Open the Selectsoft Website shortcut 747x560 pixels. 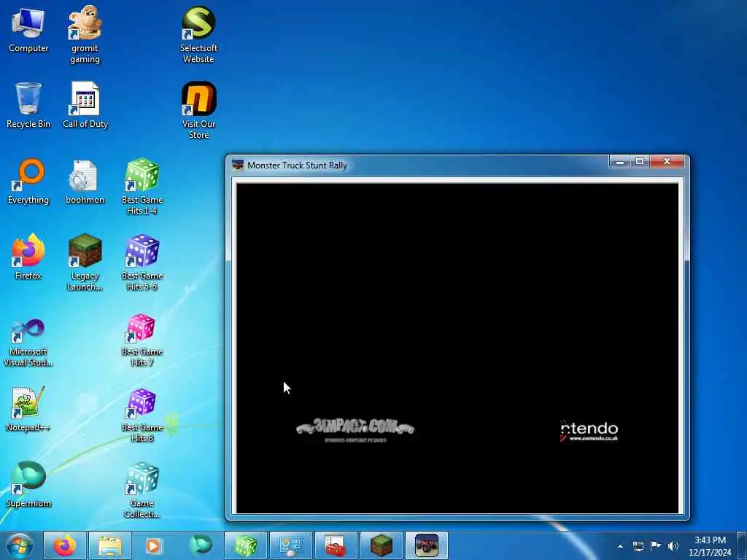pyautogui.click(x=198, y=34)
